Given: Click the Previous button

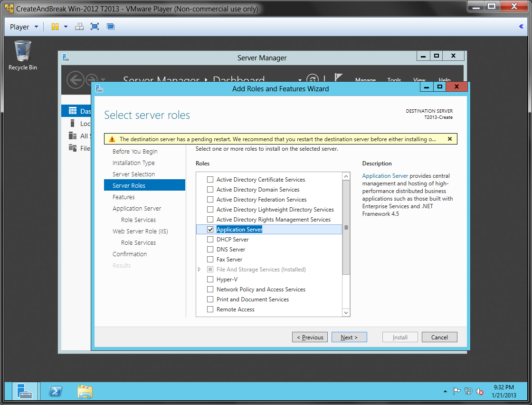Looking at the screenshot, I should (x=310, y=337).
